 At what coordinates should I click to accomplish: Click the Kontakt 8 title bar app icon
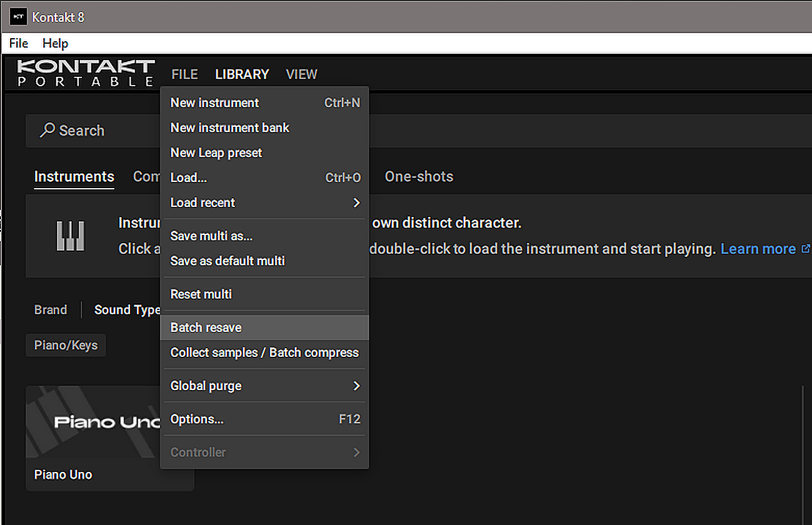(x=18, y=17)
